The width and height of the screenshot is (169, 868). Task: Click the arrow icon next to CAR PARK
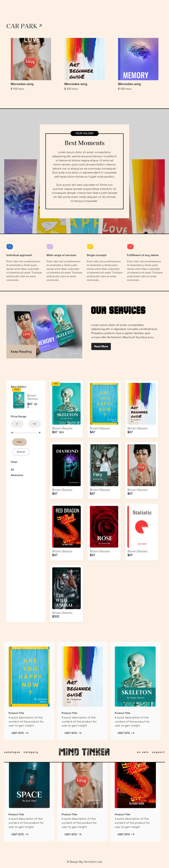tap(40, 26)
